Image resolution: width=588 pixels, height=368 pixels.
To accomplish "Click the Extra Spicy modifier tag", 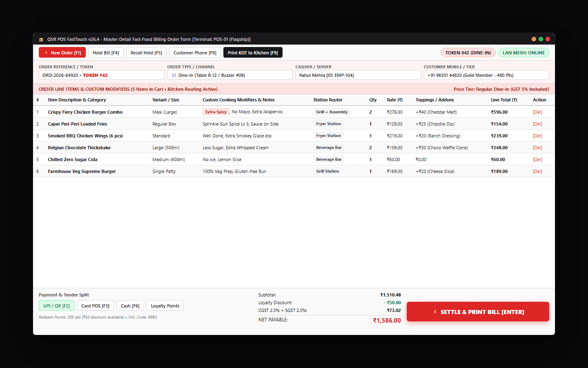I will [x=216, y=112].
